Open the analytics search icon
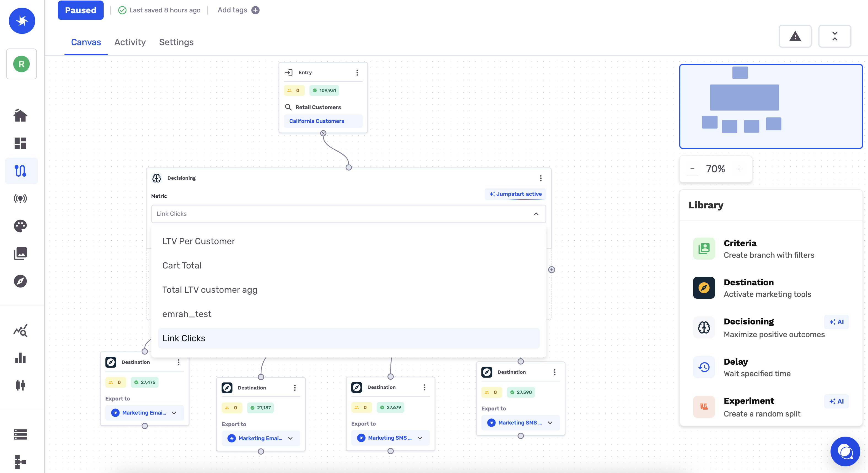 coord(20,330)
